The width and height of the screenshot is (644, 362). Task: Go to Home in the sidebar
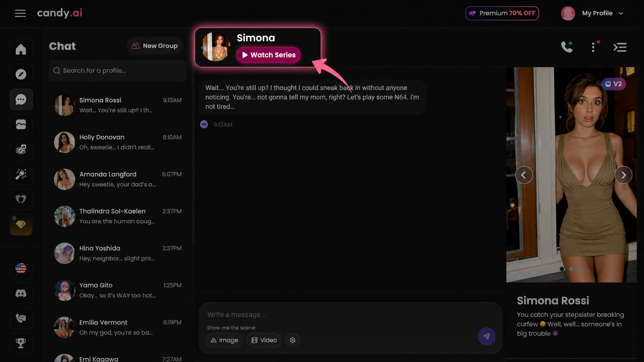point(21,50)
